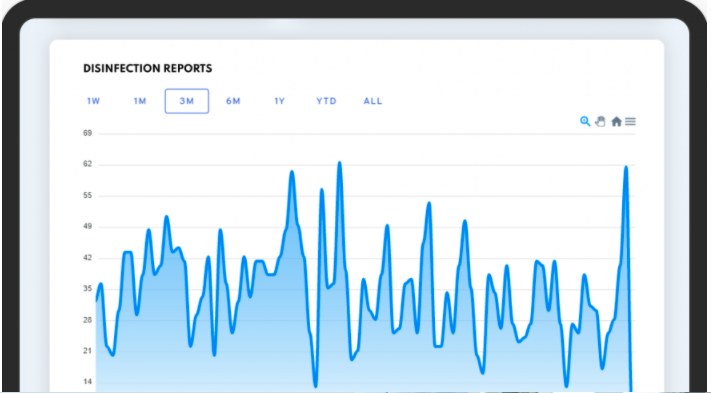This screenshot has height=393, width=711.
Task: Switch range to 1M
Action: coord(140,101)
